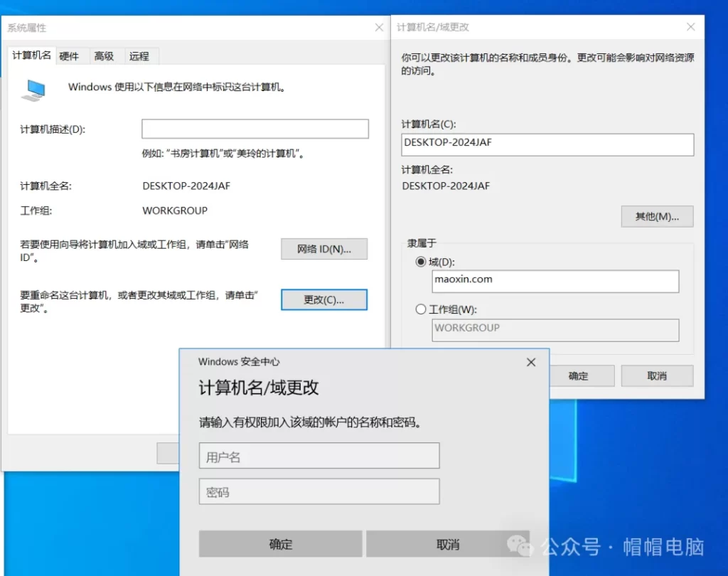Screen dimensions: 728x576
Task: Click the 更改(C) button
Action: coord(324,299)
